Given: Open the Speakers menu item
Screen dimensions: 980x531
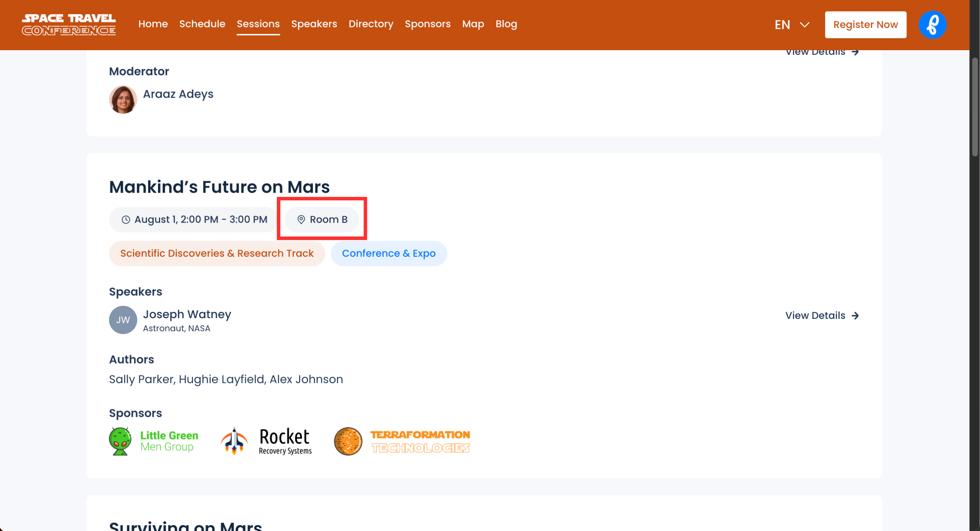Looking at the screenshot, I should pos(314,24).
